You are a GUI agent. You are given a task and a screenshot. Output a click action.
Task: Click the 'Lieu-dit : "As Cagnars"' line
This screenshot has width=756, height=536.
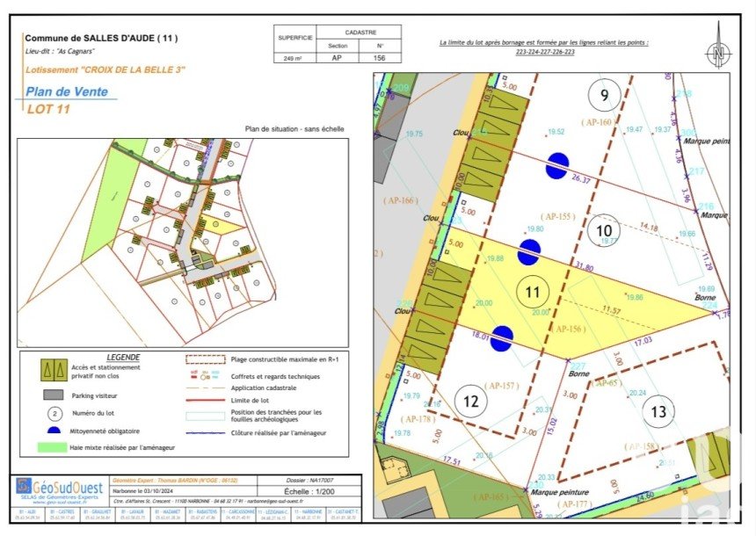[60, 51]
